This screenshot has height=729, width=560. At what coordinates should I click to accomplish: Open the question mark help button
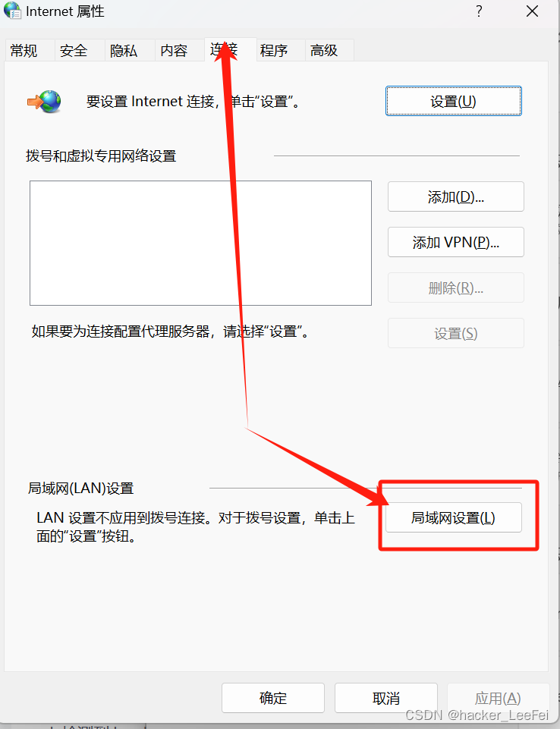tap(479, 11)
